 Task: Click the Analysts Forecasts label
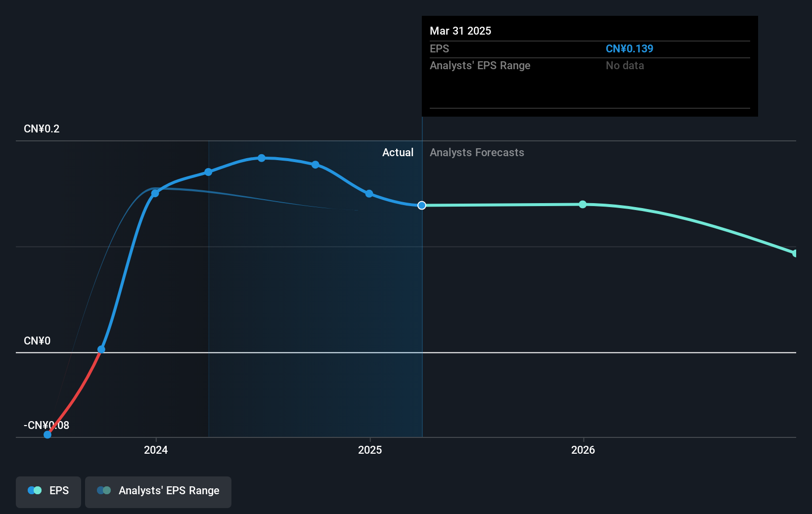477,152
